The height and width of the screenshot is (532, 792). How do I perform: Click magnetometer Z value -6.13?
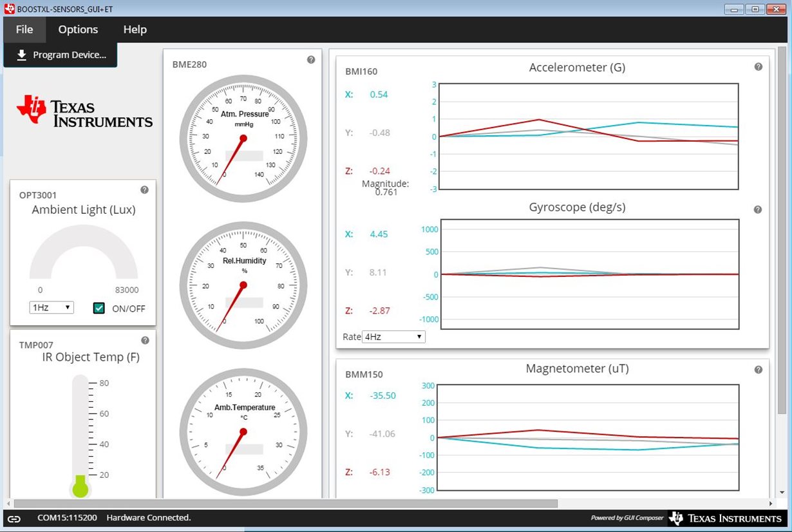380,472
